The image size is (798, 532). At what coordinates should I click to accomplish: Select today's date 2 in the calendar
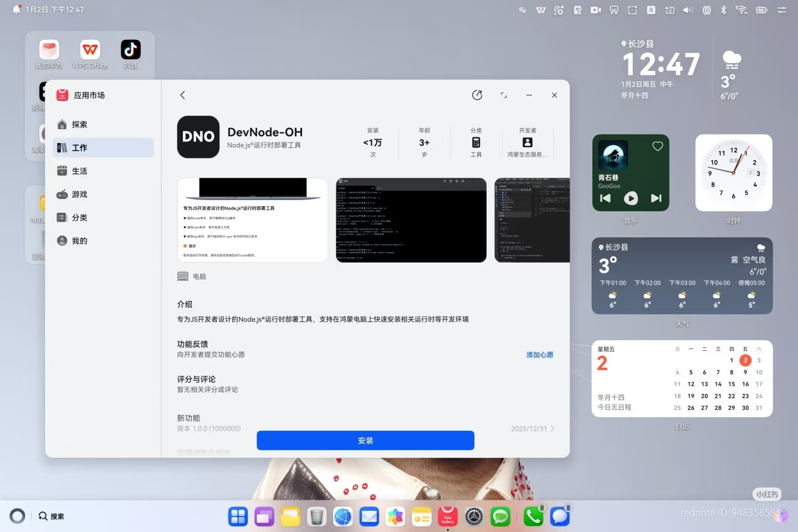(x=745, y=360)
